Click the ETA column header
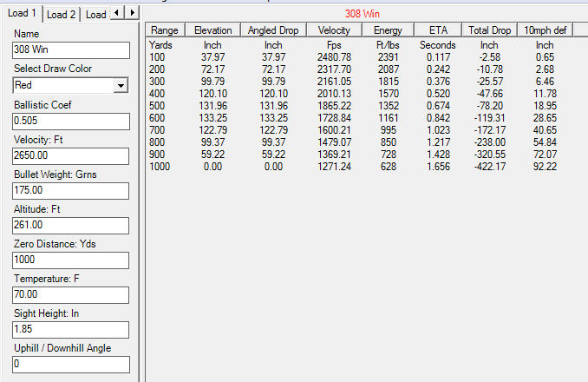Viewport: 588px width, 382px height. click(x=438, y=30)
